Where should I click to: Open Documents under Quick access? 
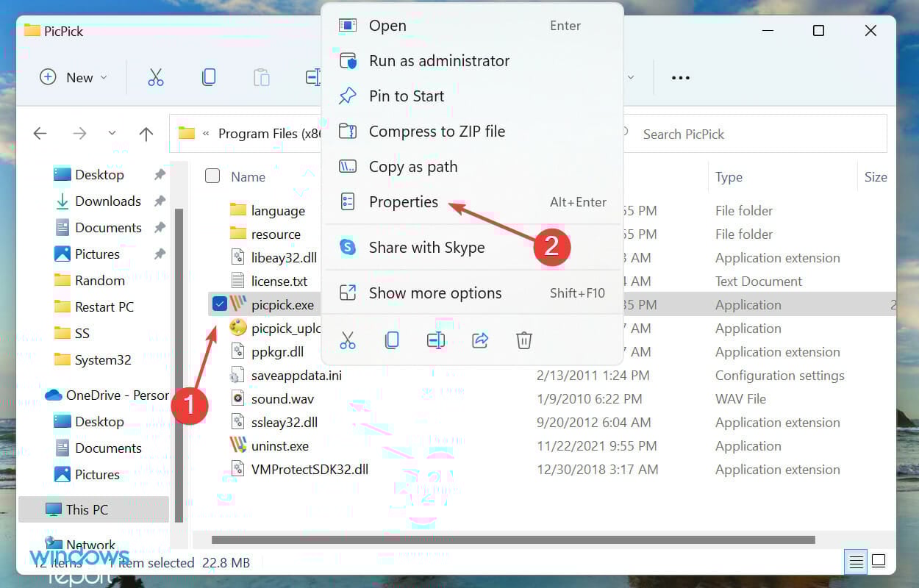point(108,227)
